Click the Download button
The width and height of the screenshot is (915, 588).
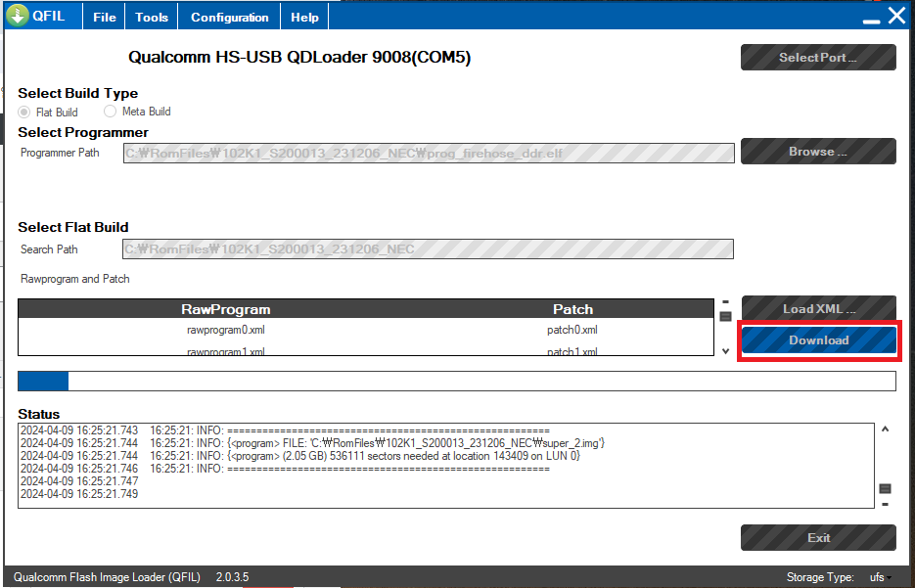(x=819, y=340)
